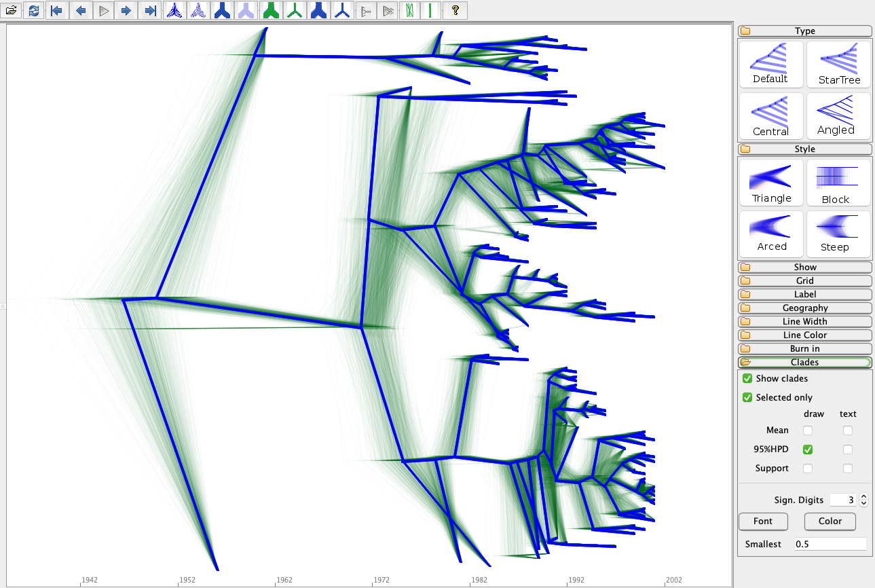This screenshot has height=588, width=875.
Task: Click the reload tree set icon
Action: point(34,10)
